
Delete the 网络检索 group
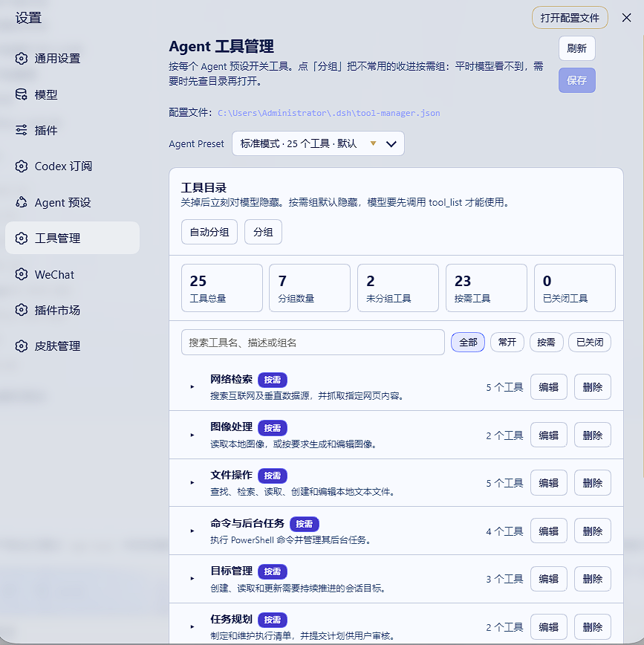[593, 386]
